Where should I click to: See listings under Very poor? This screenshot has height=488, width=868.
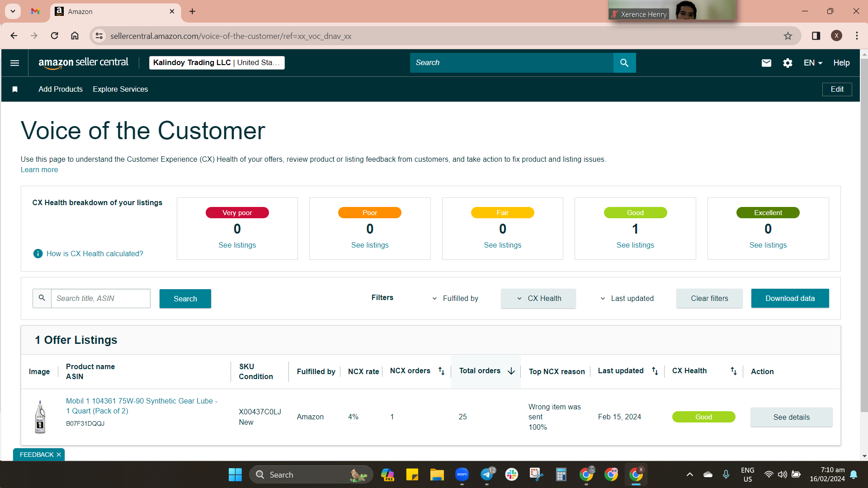pos(237,245)
